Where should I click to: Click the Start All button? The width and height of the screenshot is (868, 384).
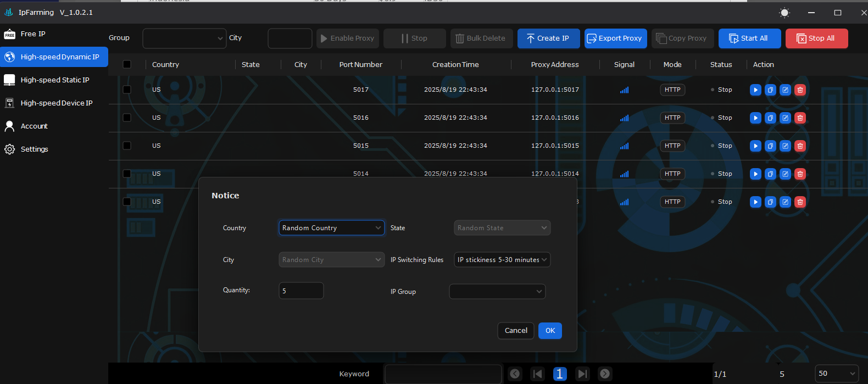(x=749, y=38)
